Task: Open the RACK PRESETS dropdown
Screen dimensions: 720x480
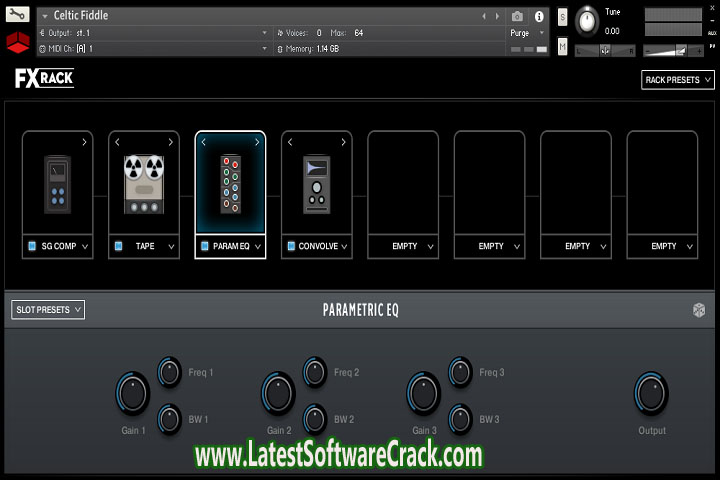Action: tap(678, 80)
